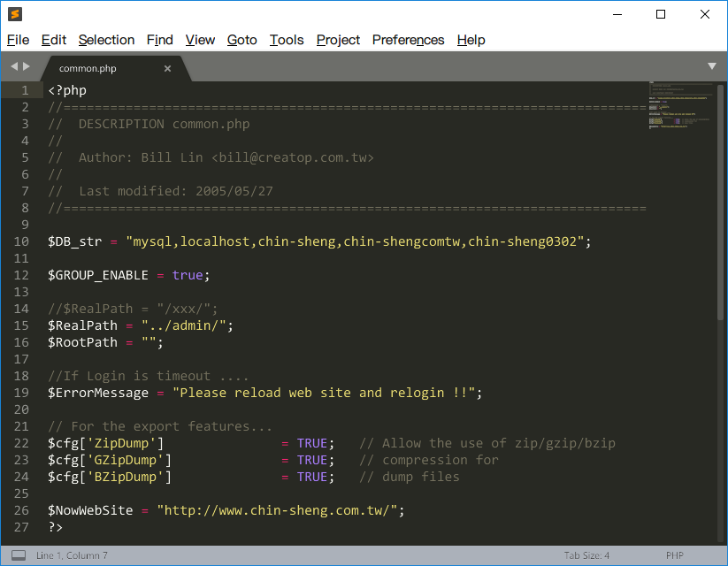Image resolution: width=728 pixels, height=566 pixels.
Task: Change PHP syntax in status bar
Action: (675, 555)
